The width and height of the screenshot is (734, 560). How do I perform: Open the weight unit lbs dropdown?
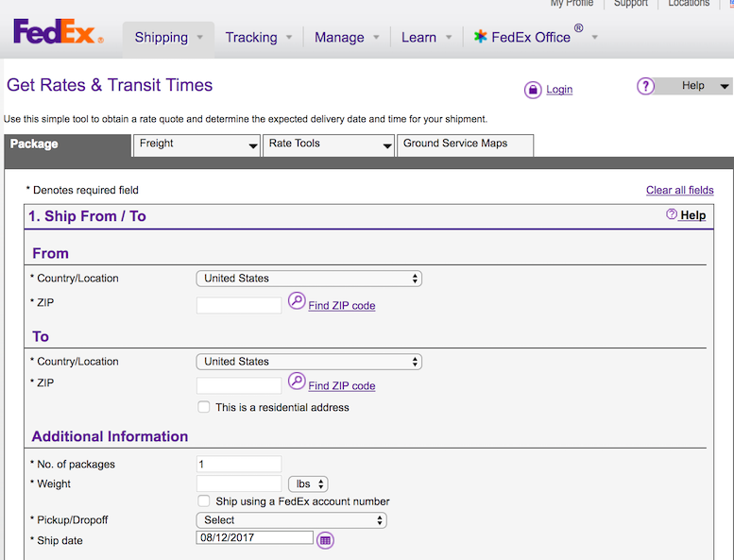tap(308, 484)
